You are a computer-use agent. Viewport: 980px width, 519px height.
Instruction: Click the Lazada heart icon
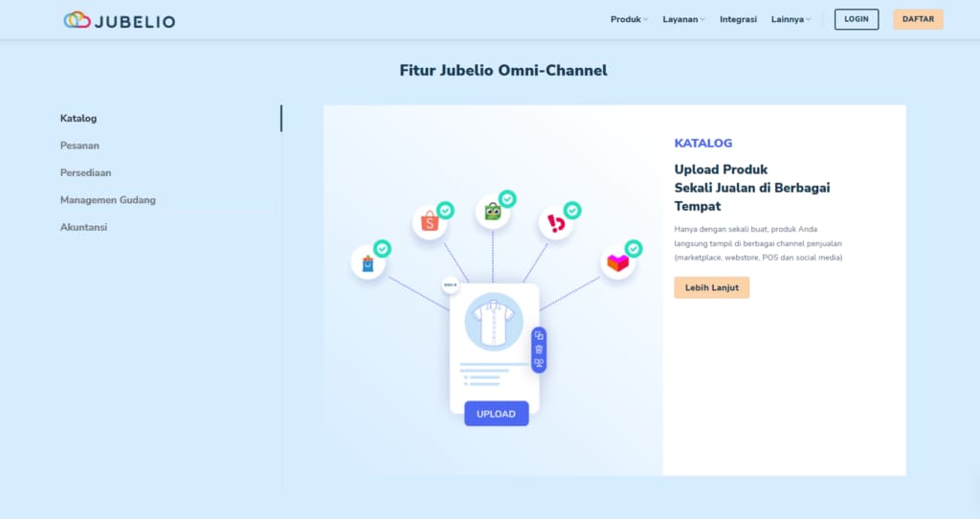tap(617, 262)
